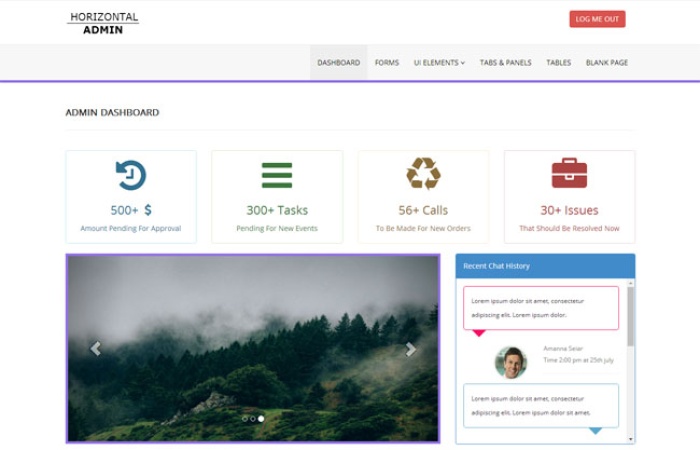Screen dimensions: 700x450
Task: Click the chat history scrollbar thumb
Action: [x=630, y=317]
